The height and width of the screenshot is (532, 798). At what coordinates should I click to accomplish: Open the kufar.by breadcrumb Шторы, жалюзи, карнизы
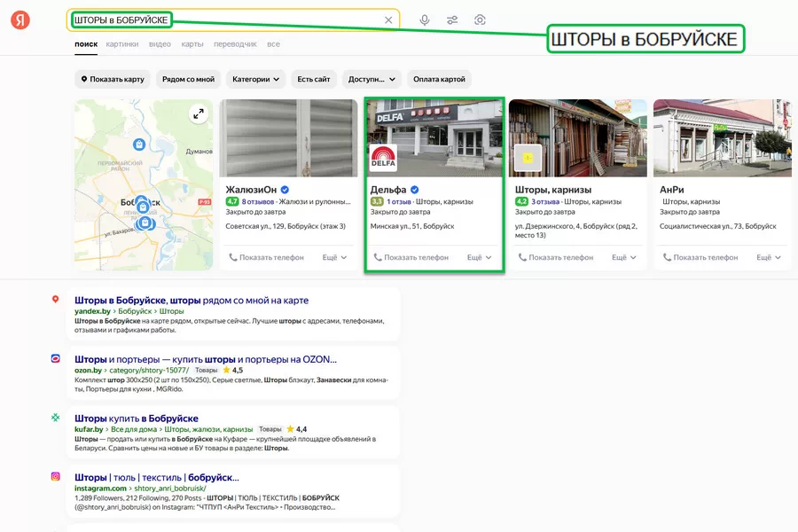[208, 429]
